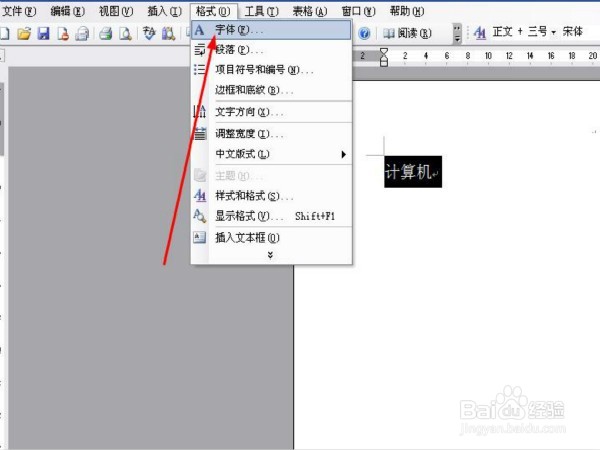Save the document with the floppy disk icon
Image resolution: width=600 pixels, height=450 pixels.
pos(44,34)
